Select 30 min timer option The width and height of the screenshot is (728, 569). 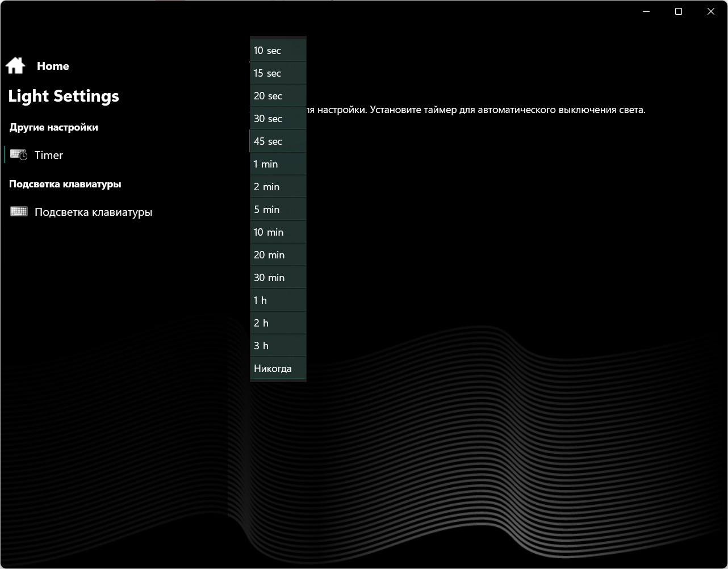[278, 278]
